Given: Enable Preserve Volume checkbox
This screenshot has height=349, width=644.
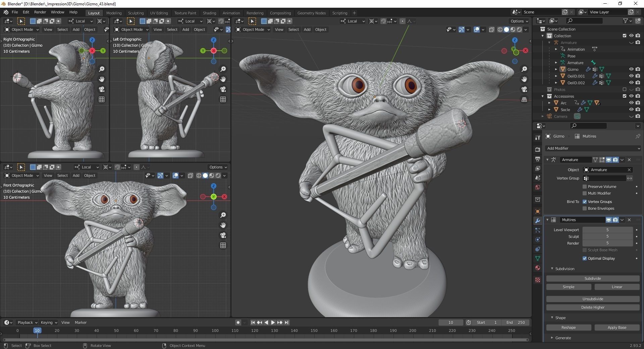Looking at the screenshot, I should 585,187.
